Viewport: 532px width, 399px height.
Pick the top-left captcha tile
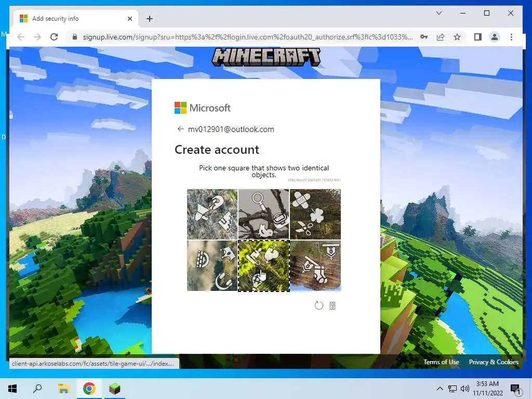(212, 214)
